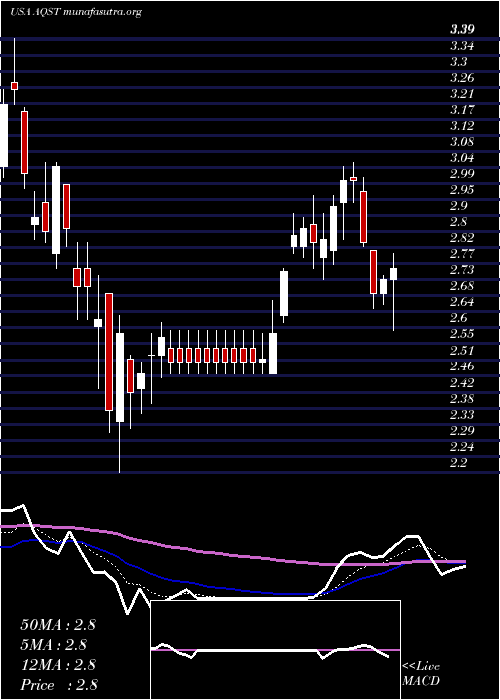500x700 pixels.
Task: Click the 2.24 price axis label
Action: coord(462,447)
